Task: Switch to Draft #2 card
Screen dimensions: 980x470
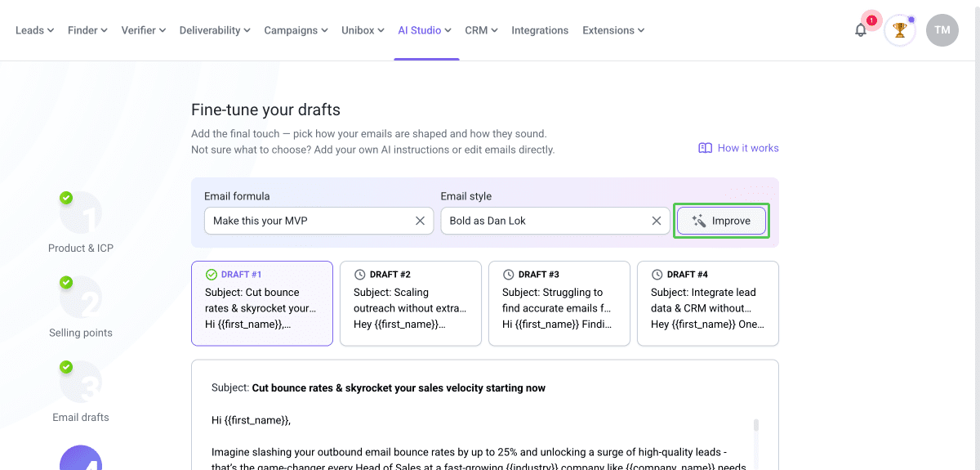Action: coord(410,303)
